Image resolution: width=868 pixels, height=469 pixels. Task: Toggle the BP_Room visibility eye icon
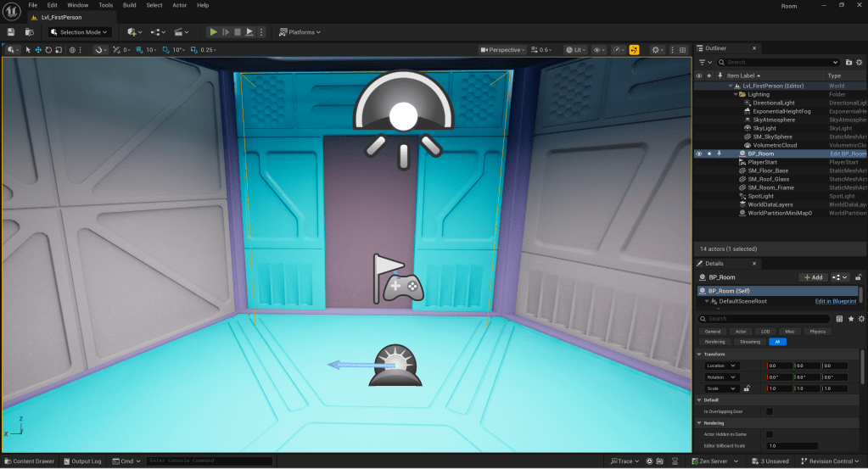click(699, 154)
